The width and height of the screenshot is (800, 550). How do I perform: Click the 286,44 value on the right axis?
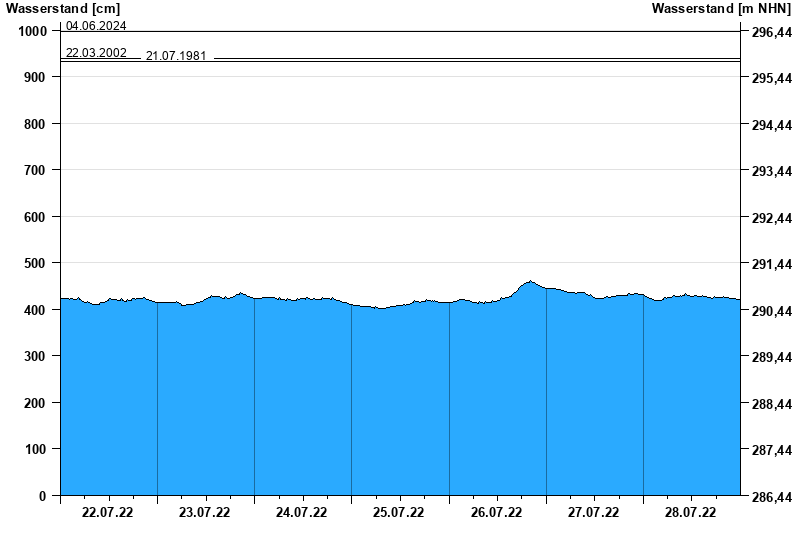[x=771, y=497]
